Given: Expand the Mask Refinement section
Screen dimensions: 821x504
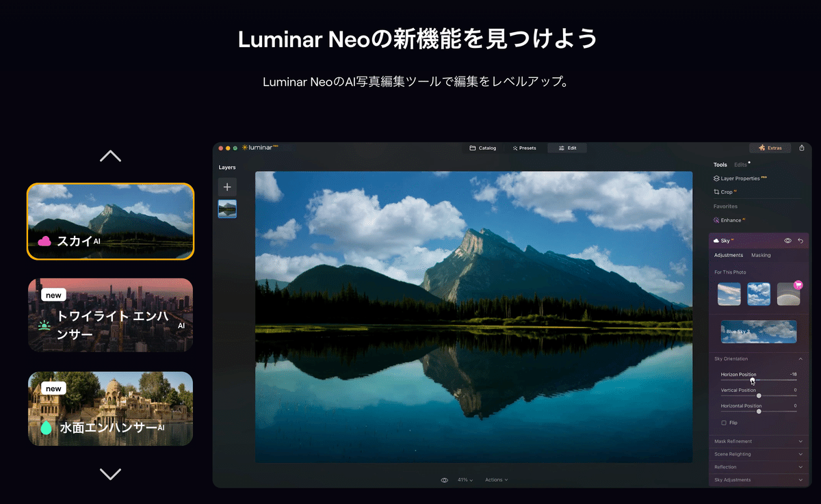Looking at the screenshot, I should 759,441.
